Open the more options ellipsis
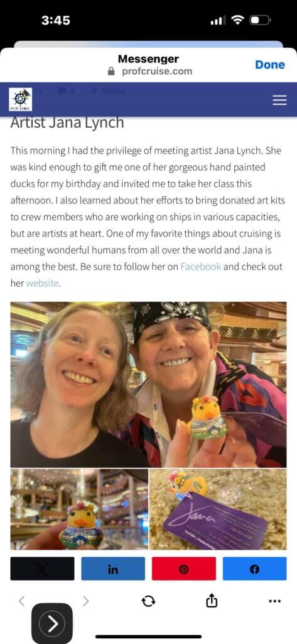Screen dimensions: 297x644 pos(274,601)
